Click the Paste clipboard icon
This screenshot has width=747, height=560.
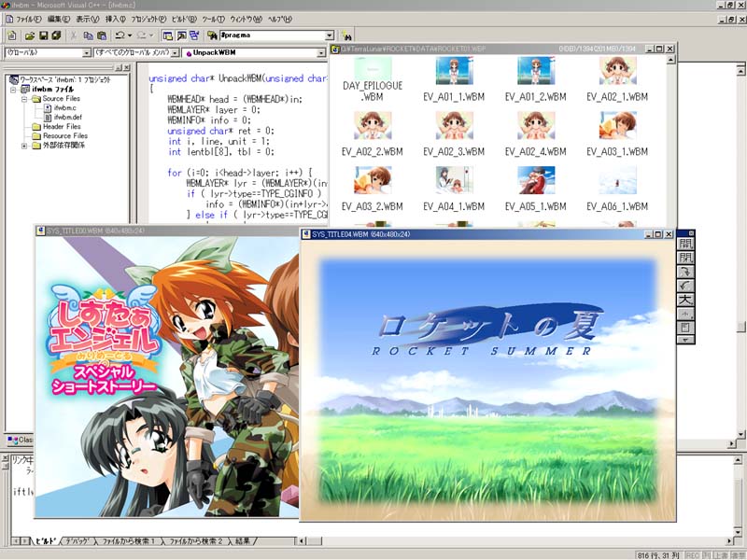tap(102, 35)
